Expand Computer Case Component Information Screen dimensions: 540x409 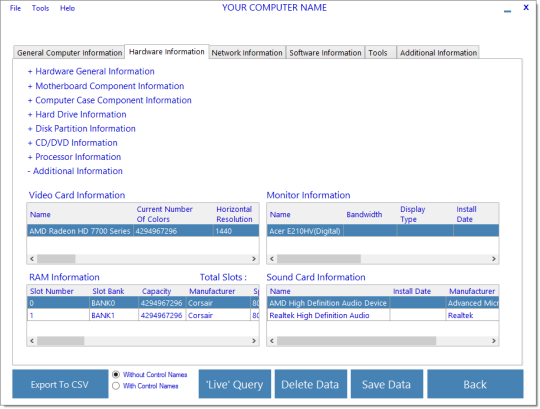(110, 100)
